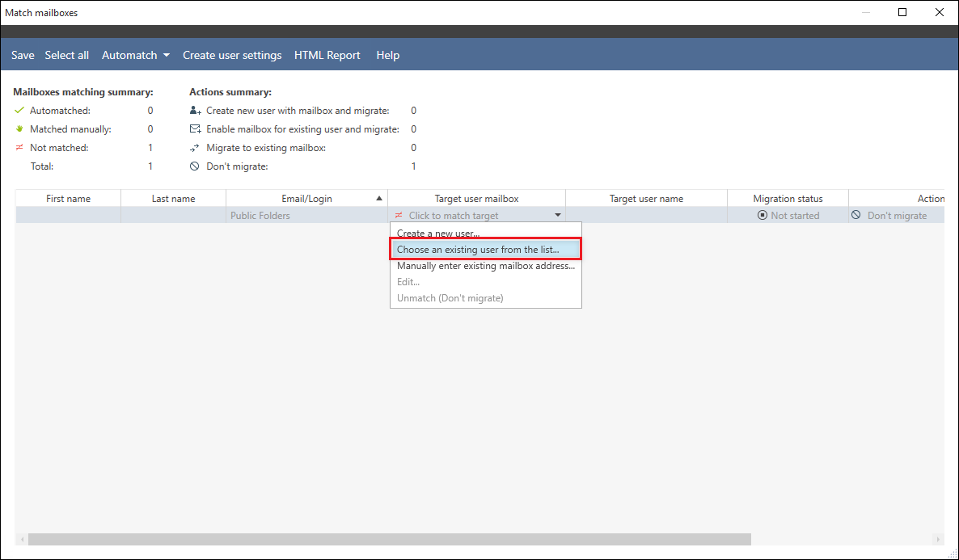The height and width of the screenshot is (560, 959).
Task: Click the horizontal scrollbar thumb
Action: click(390, 539)
